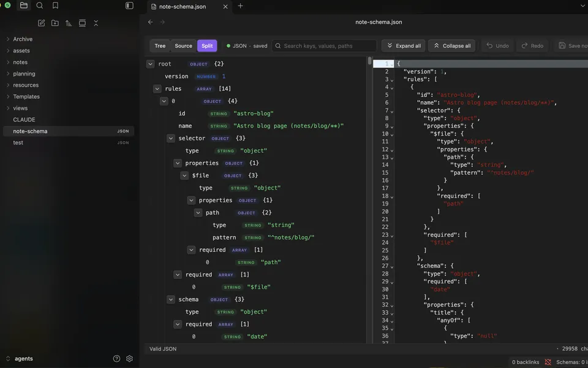
Task: Click the Redo button
Action: 532,46
